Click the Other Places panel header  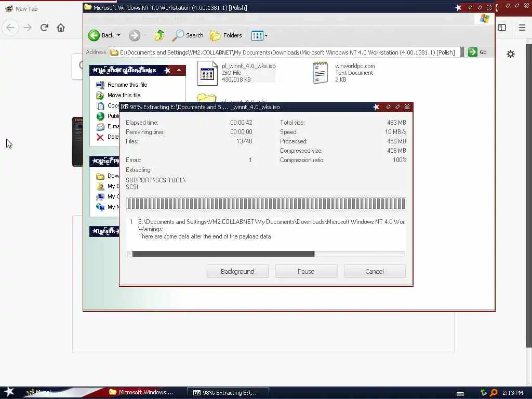click(x=104, y=161)
